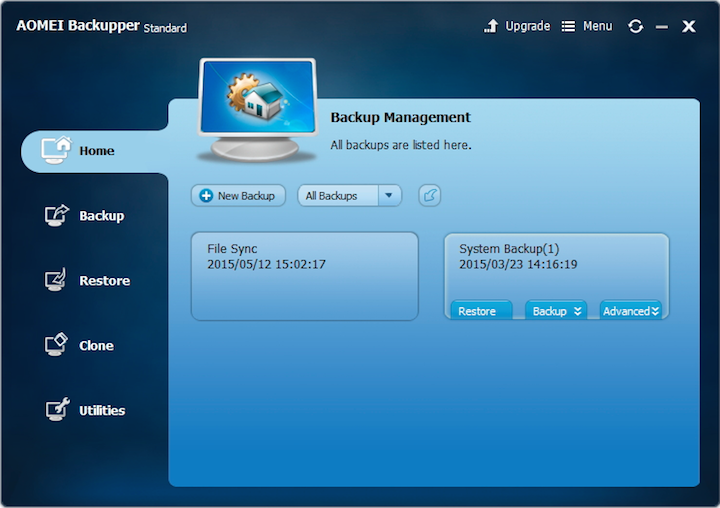This screenshot has height=508, width=720.
Task: Expand the All Backups dropdown arrow
Action: pyautogui.click(x=389, y=196)
